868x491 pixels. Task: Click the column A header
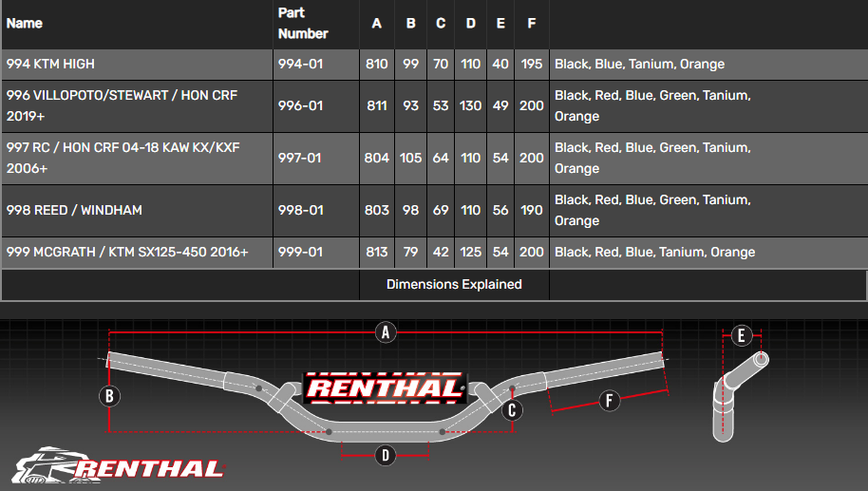(x=377, y=24)
